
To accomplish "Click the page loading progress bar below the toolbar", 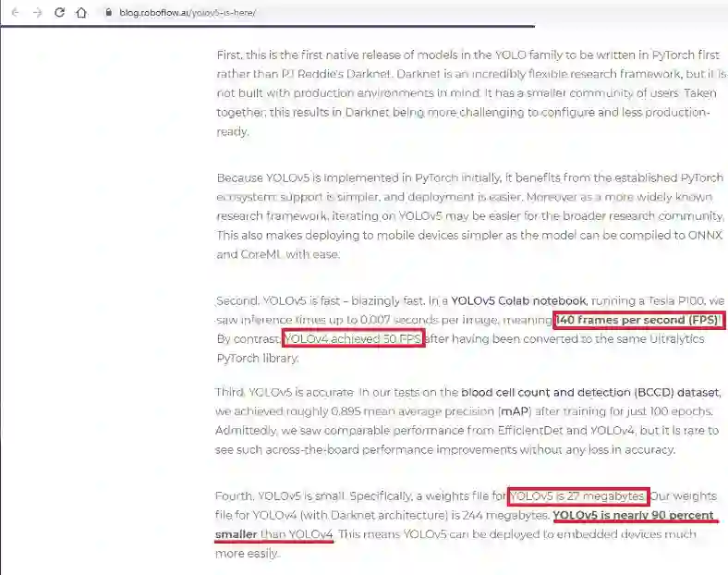I will 267,27.
